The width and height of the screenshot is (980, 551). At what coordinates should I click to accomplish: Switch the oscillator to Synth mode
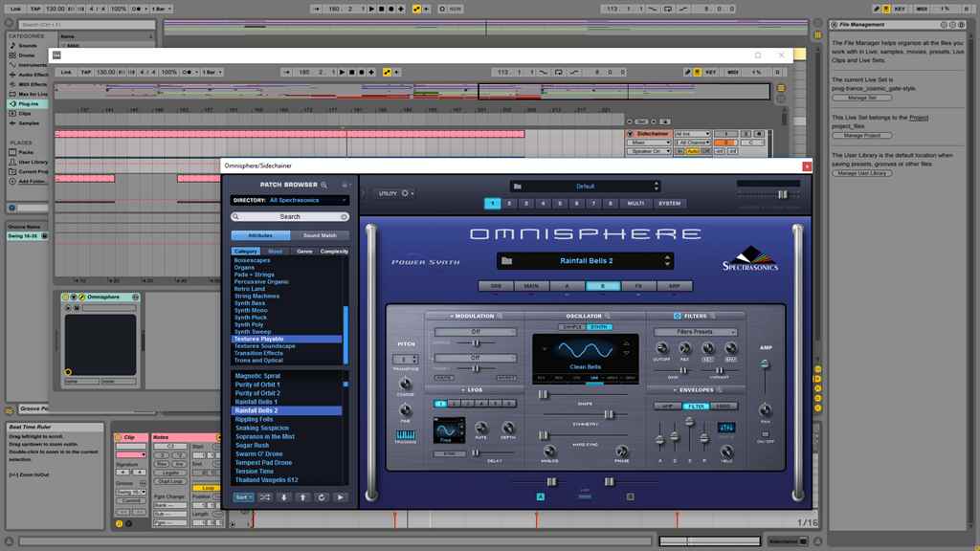point(599,327)
